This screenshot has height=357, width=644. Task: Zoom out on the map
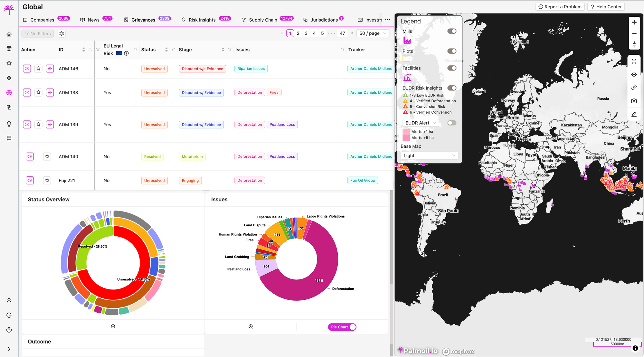click(x=634, y=33)
